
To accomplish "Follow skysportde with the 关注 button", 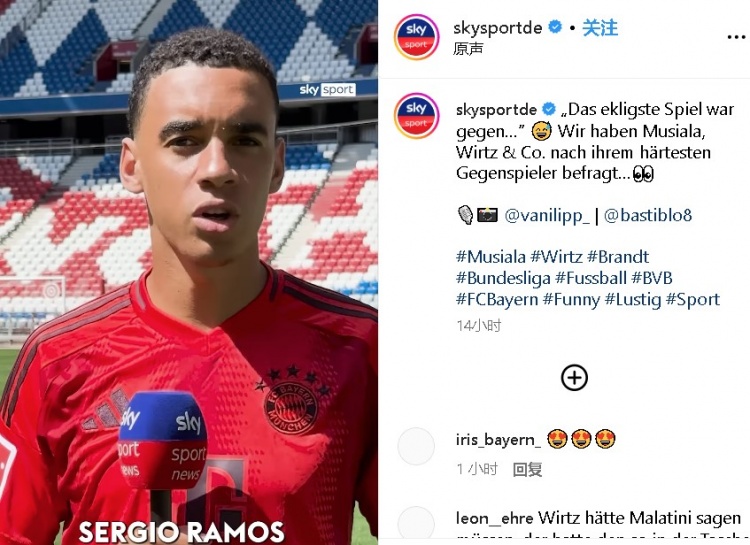I will pos(600,28).
